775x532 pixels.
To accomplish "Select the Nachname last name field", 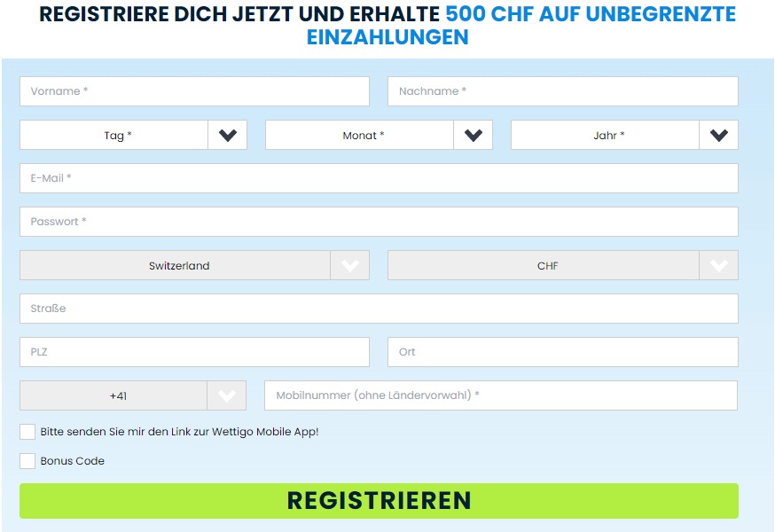I will tap(561, 90).
